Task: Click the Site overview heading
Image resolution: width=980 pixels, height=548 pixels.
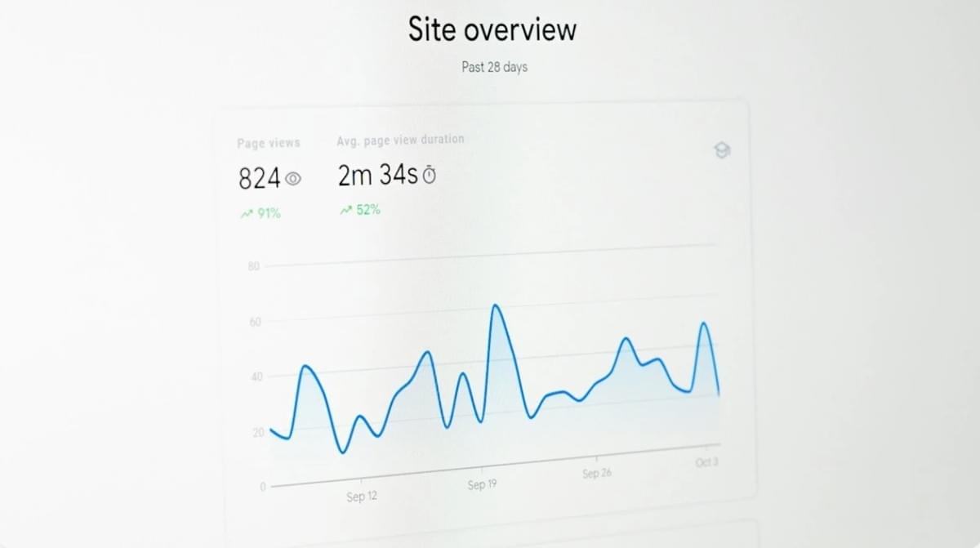Action: click(492, 29)
